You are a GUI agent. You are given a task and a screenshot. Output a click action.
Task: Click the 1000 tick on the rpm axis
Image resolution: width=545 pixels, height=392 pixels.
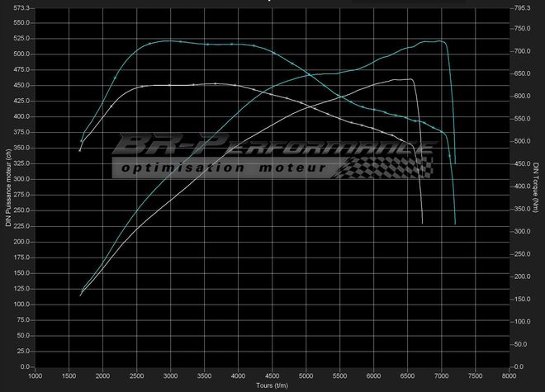[35, 375]
